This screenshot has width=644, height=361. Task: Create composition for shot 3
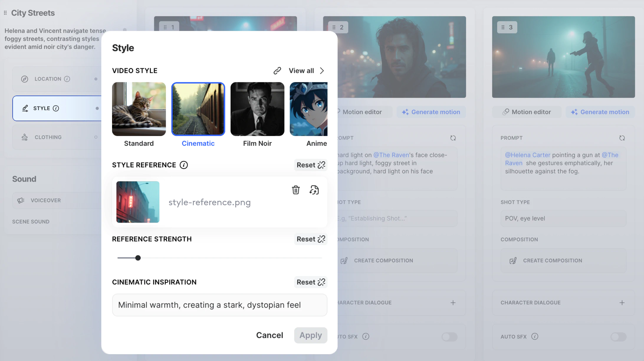563,261
